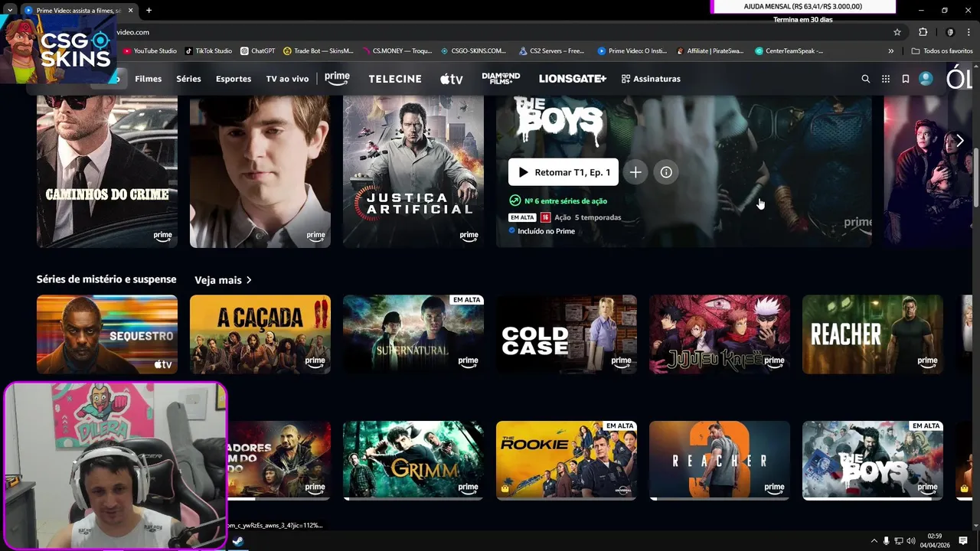980x551 pixels.
Task: Open TikTok Studio bookmark
Action: click(208, 51)
